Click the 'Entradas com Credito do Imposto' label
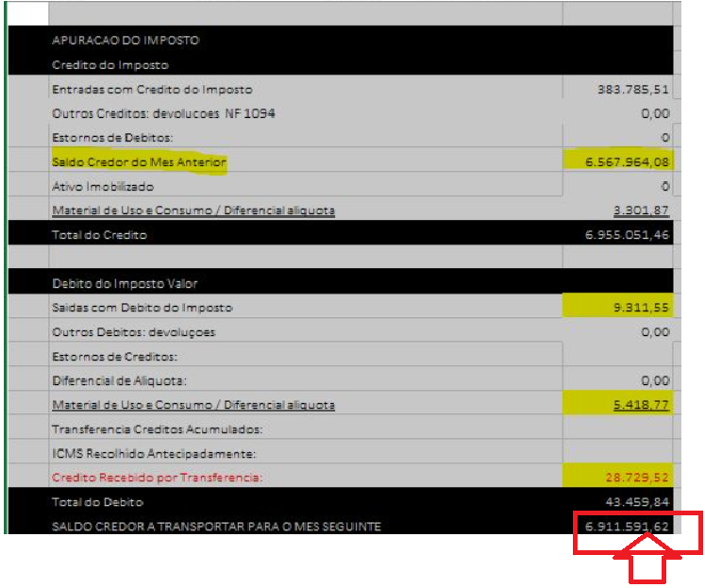Image resolution: width=705 pixels, height=588 pixels. point(152,90)
